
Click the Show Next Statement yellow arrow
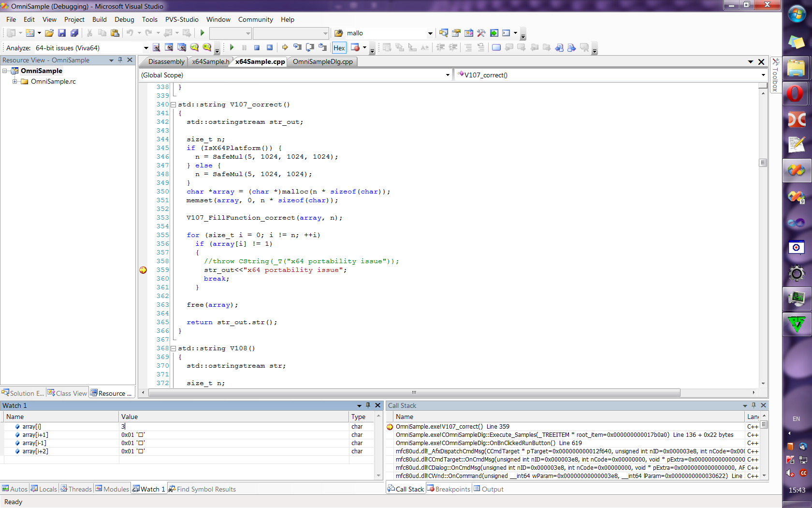point(285,47)
